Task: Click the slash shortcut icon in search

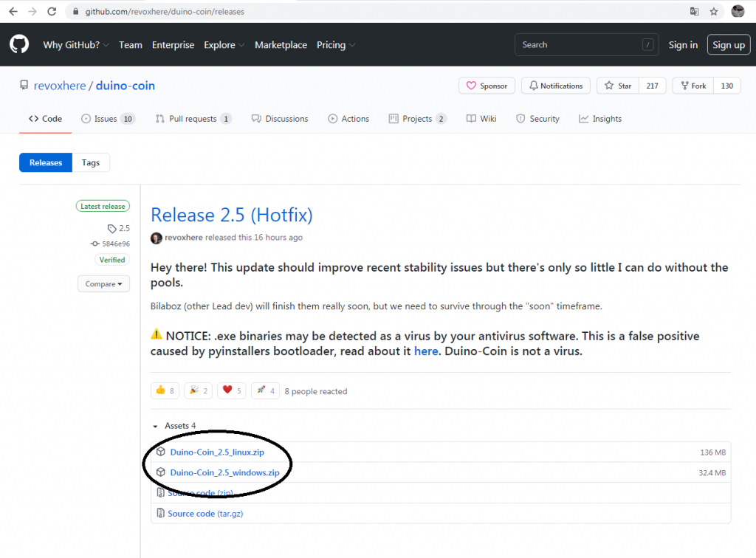Action: click(x=648, y=45)
